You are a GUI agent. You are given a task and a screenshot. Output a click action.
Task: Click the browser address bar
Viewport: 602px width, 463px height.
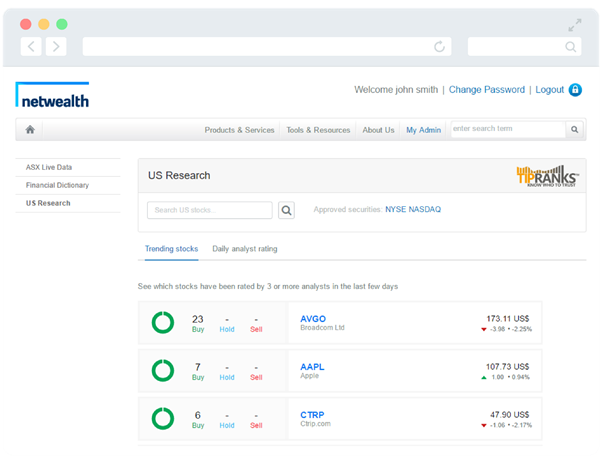point(267,46)
